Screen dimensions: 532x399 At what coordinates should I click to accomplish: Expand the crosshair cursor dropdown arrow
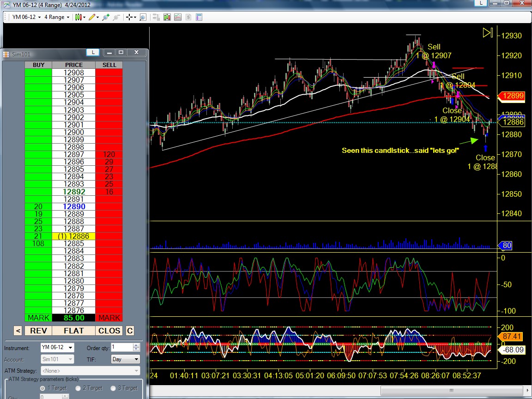click(x=135, y=17)
